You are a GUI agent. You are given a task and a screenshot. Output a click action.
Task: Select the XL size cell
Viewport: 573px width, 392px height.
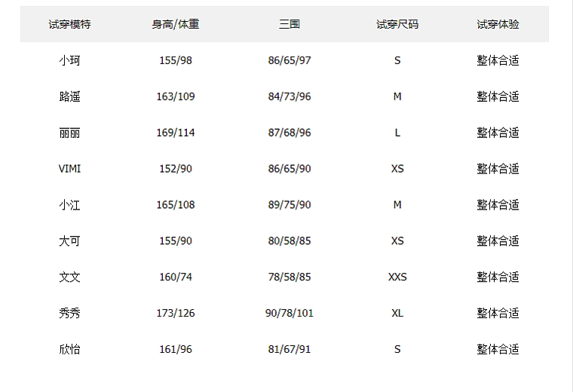point(397,313)
